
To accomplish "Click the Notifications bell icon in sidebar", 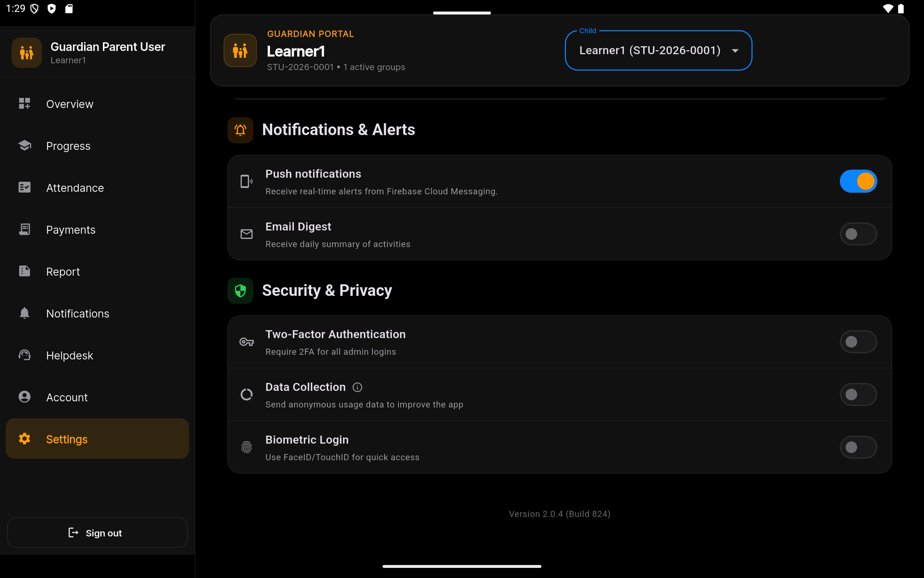I will click(25, 313).
